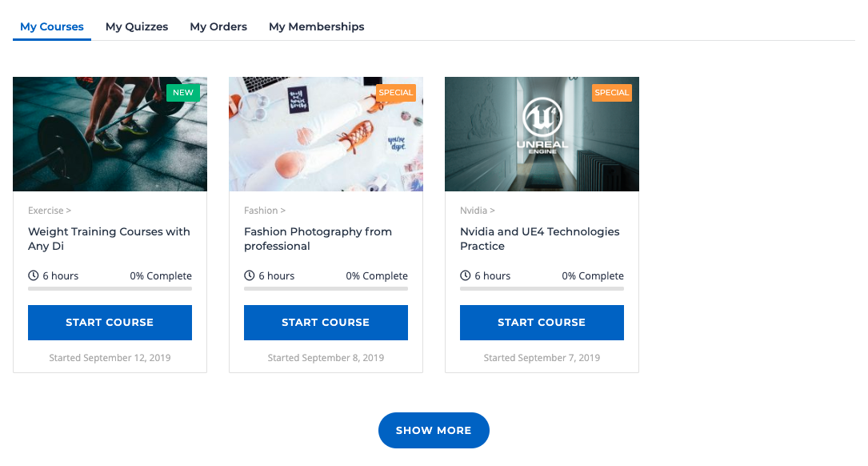Start the Nvidia and UE4 course
The height and width of the screenshot is (466, 868).
(x=542, y=323)
